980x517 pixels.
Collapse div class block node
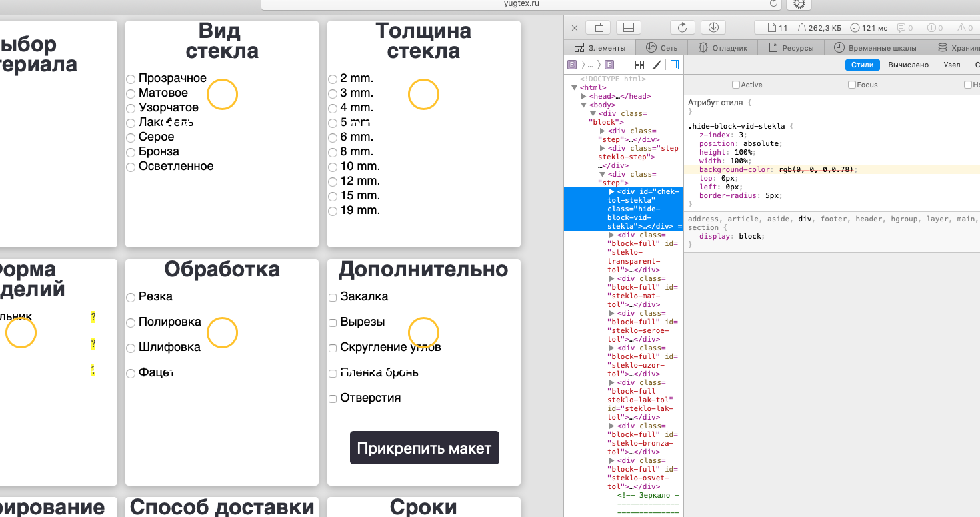point(593,113)
